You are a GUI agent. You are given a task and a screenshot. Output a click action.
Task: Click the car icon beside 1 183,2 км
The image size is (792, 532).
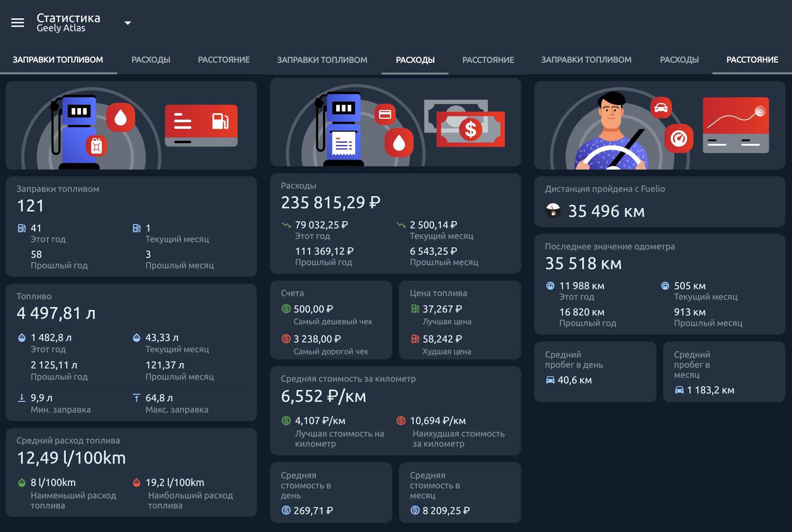(679, 390)
